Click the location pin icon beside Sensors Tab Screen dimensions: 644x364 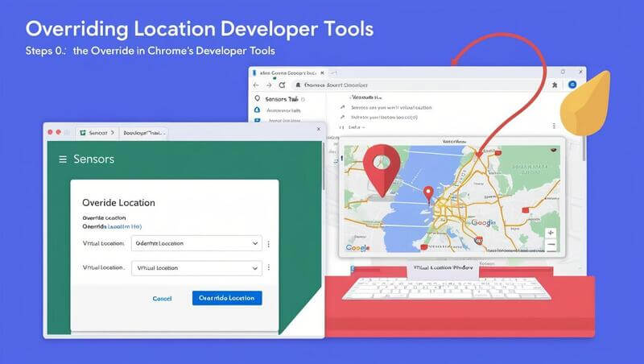pyautogui.click(x=257, y=98)
